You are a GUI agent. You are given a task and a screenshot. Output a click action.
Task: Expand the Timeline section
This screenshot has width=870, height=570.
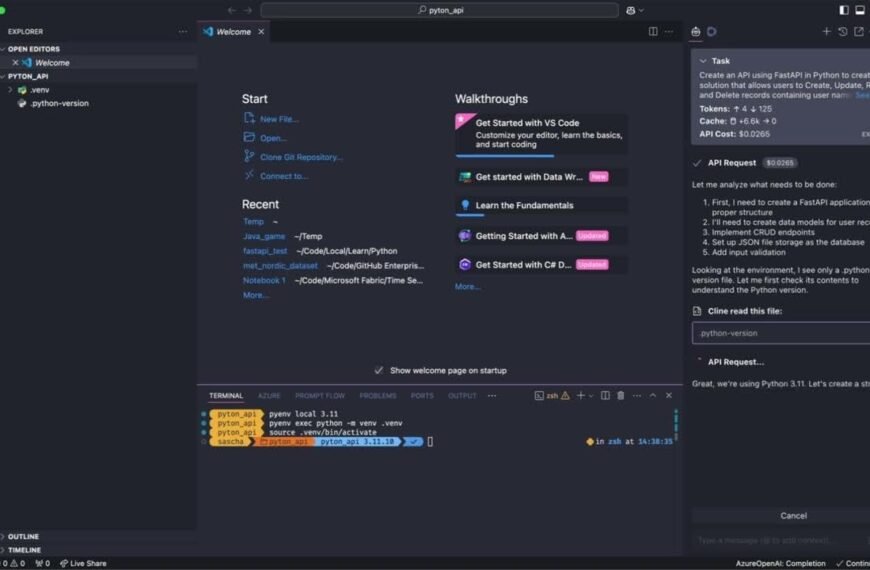pyautogui.click(x=22, y=550)
